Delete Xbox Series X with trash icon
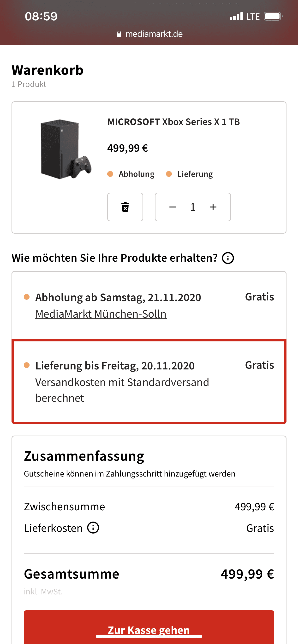This screenshot has height=644, width=298. point(125,207)
